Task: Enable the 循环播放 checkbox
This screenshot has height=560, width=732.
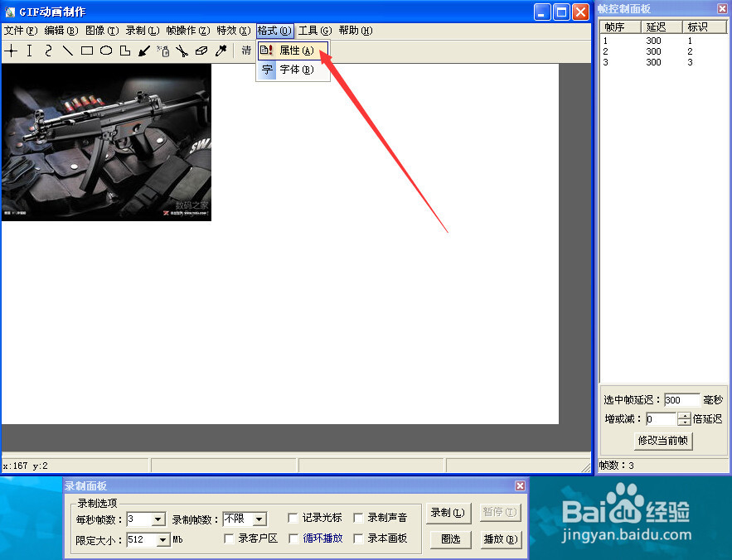Action: coord(293,538)
